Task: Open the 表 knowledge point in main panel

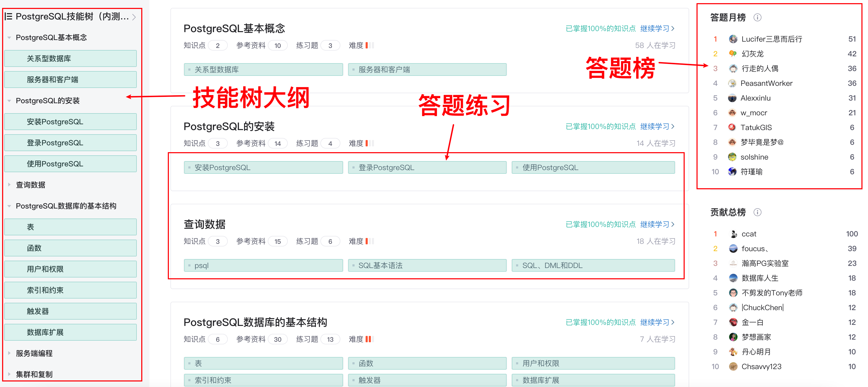Action: 263,363
